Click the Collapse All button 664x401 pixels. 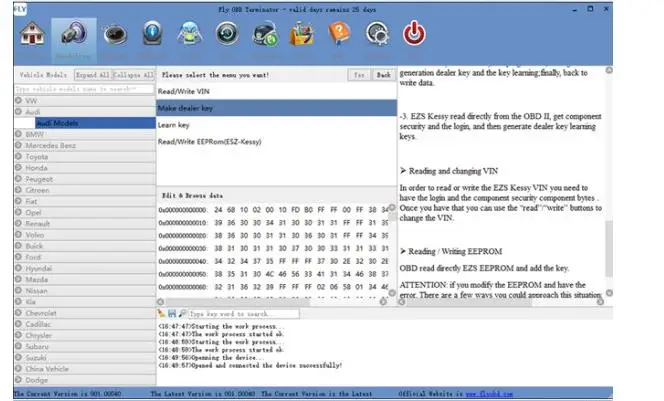133,75
